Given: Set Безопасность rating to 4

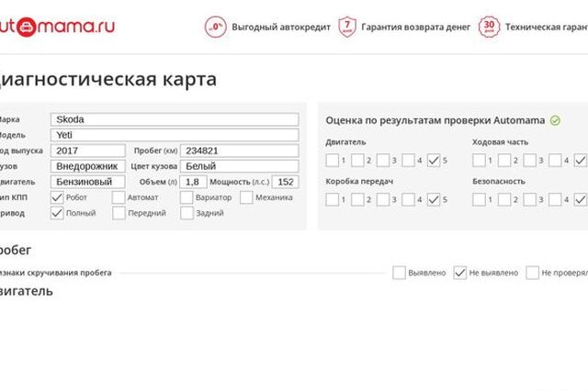Looking at the screenshot, I should [555, 199].
